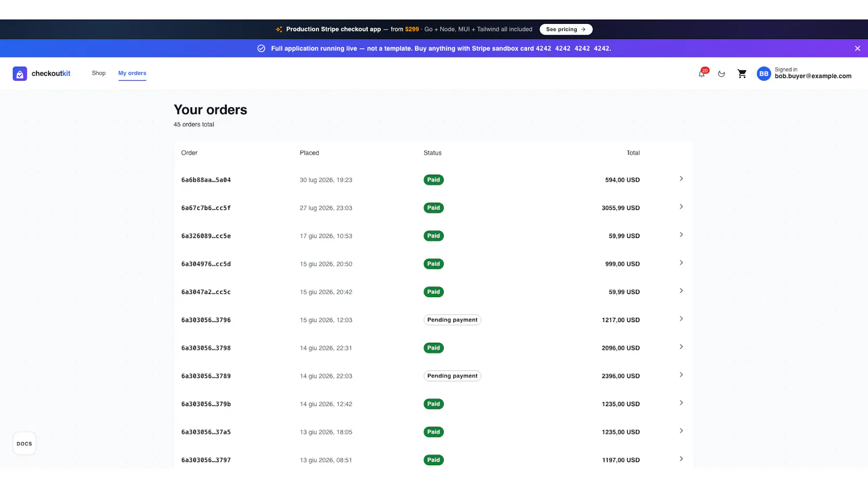
Task: Click Pending payment badge on 2396,00 USD order
Action: coord(452,376)
